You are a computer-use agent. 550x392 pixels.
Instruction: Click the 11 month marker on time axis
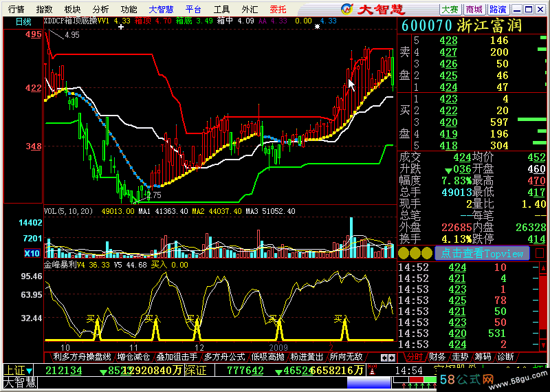coord(133,348)
